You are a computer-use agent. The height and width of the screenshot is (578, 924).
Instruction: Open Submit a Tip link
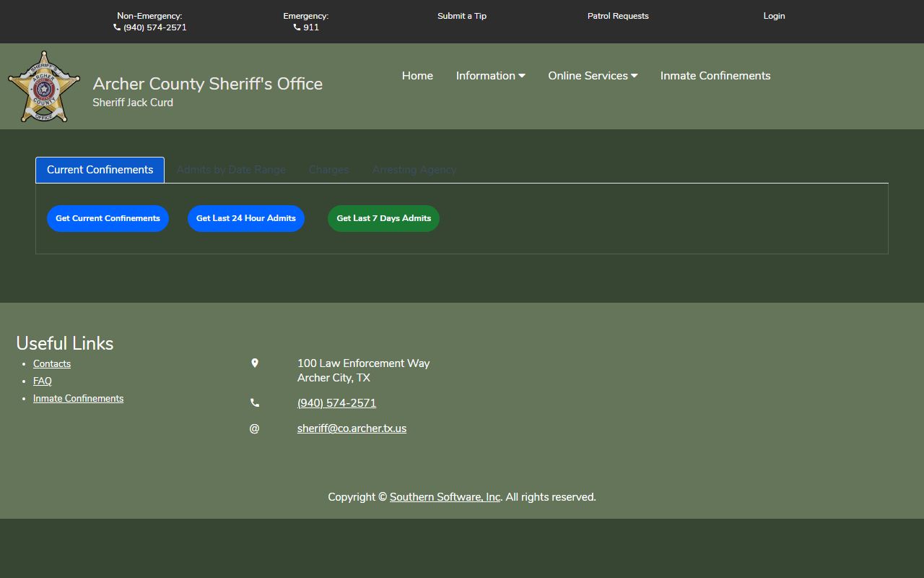click(462, 16)
